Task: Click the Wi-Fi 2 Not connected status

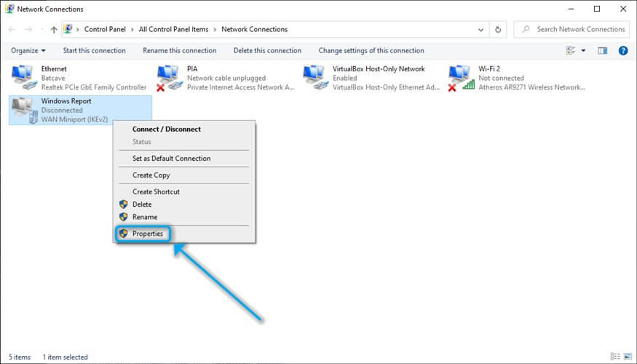Action: pyautogui.click(x=501, y=78)
